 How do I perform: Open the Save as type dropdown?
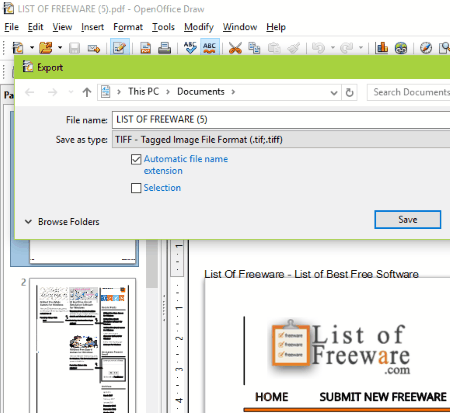pos(281,139)
